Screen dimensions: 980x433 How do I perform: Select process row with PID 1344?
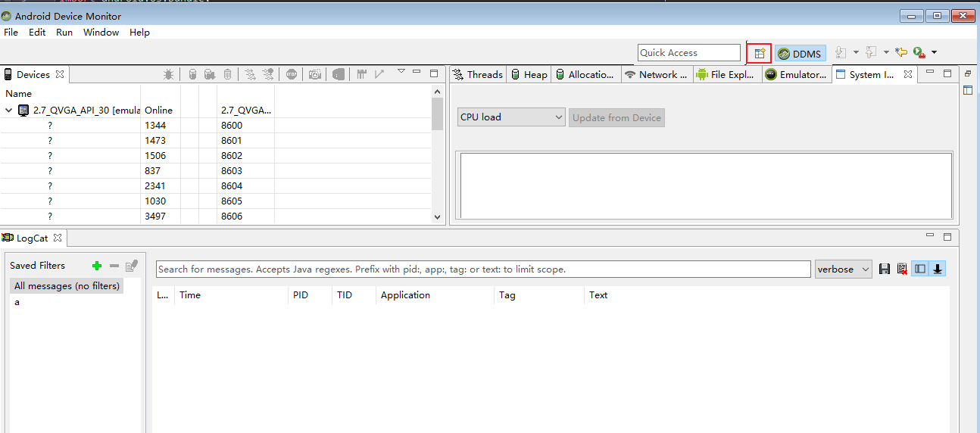pyautogui.click(x=216, y=125)
